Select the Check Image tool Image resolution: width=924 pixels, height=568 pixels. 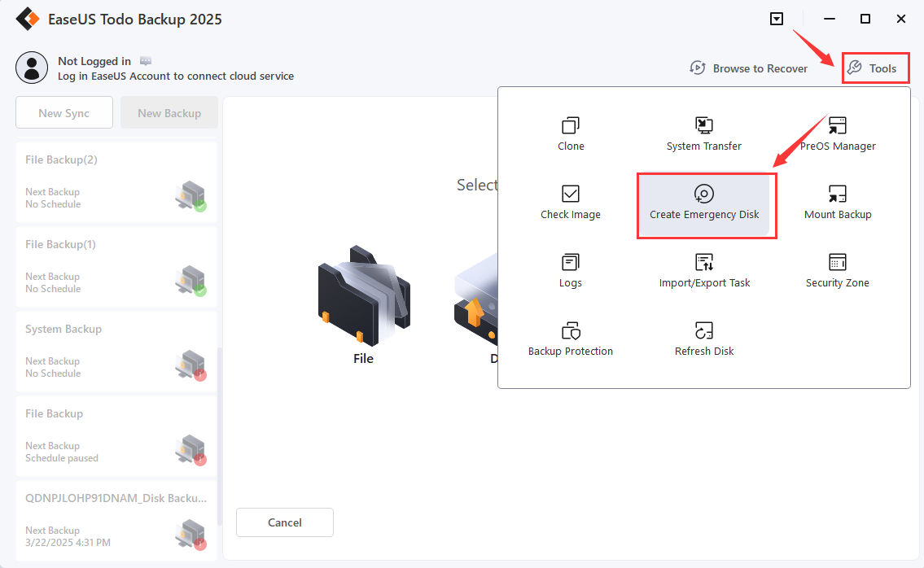pos(571,203)
